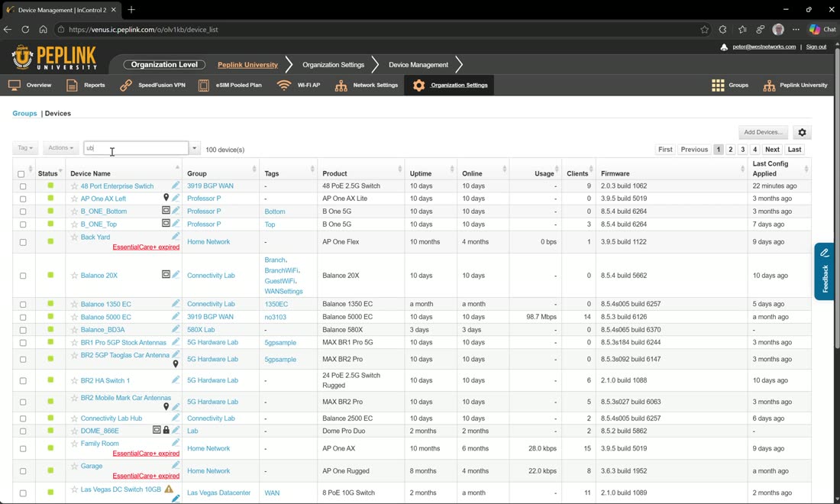Open Copilot Chat in browser
This screenshot has width=840, height=504.
[x=822, y=30]
